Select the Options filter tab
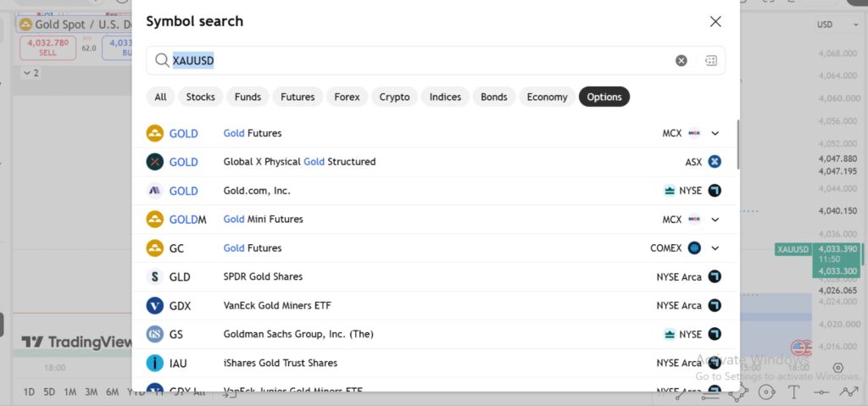This screenshot has height=406, width=868. click(604, 97)
